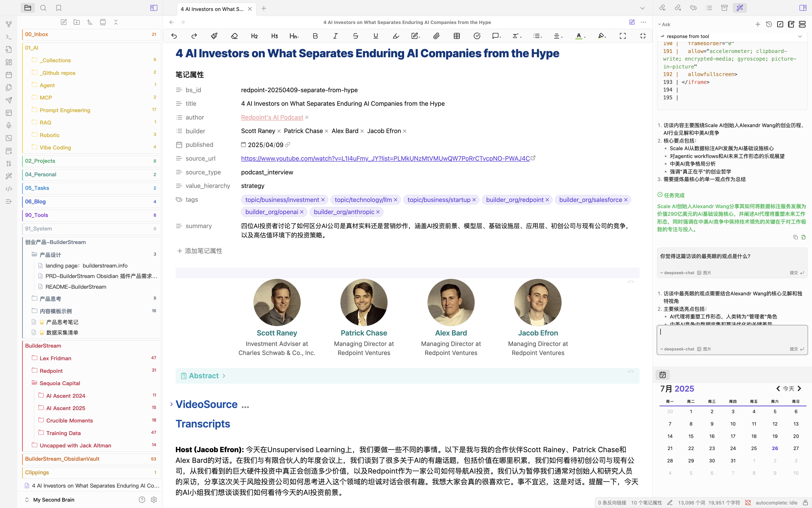Viewport: 812px width, 508px height.
Task: Open the YouTube source_url link
Action: tap(385, 158)
